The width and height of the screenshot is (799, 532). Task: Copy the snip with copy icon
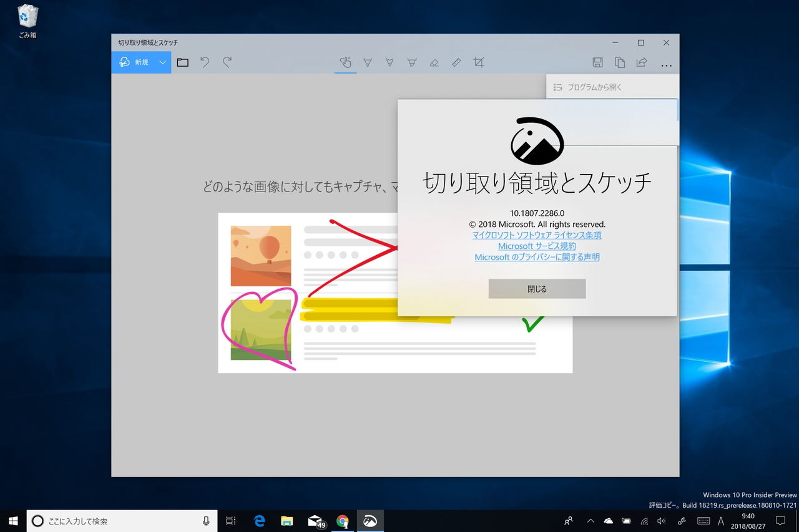pos(620,62)
